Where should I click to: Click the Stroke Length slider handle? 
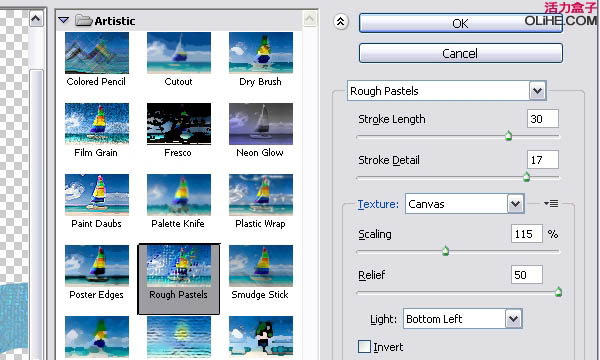[x=509, y=136]
